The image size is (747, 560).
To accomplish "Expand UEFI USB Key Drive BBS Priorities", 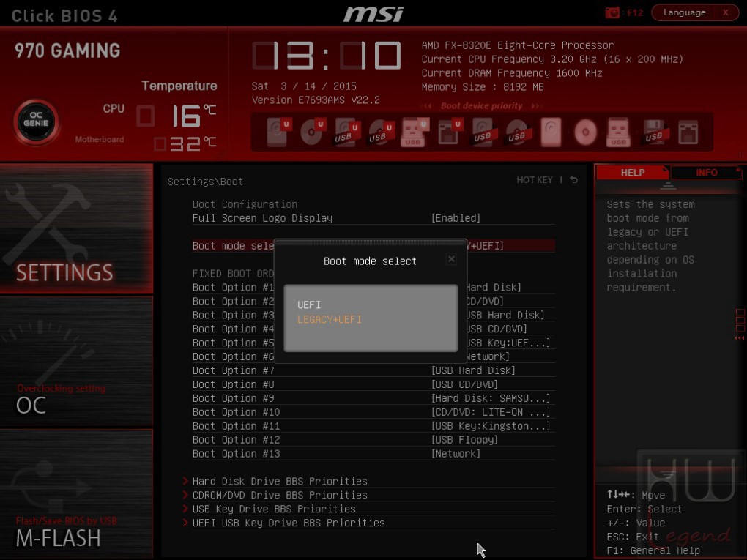I will pyautogui.click(x=289, y=523).
